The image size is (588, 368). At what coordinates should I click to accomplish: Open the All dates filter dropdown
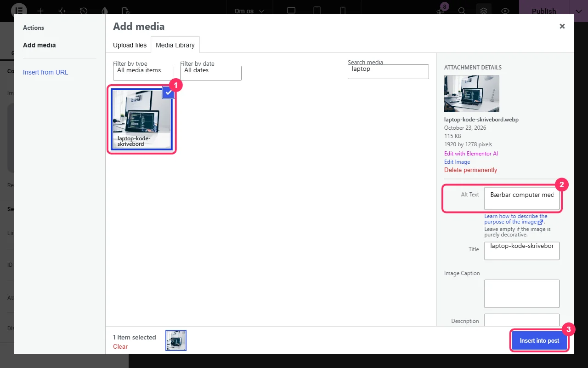click(x=210, y=73)
